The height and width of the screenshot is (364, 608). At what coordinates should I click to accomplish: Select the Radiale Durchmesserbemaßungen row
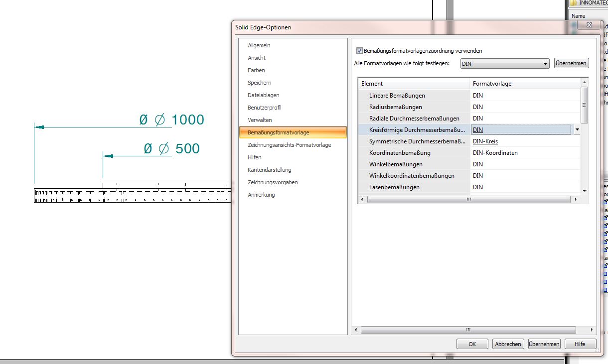click(x=414, y=118)
